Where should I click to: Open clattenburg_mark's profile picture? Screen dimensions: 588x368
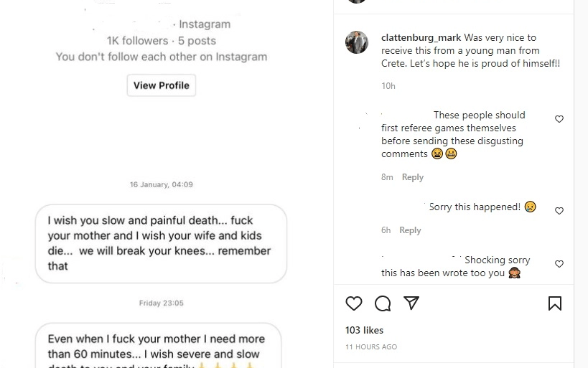pyautogui.click(x=357, y=42)
